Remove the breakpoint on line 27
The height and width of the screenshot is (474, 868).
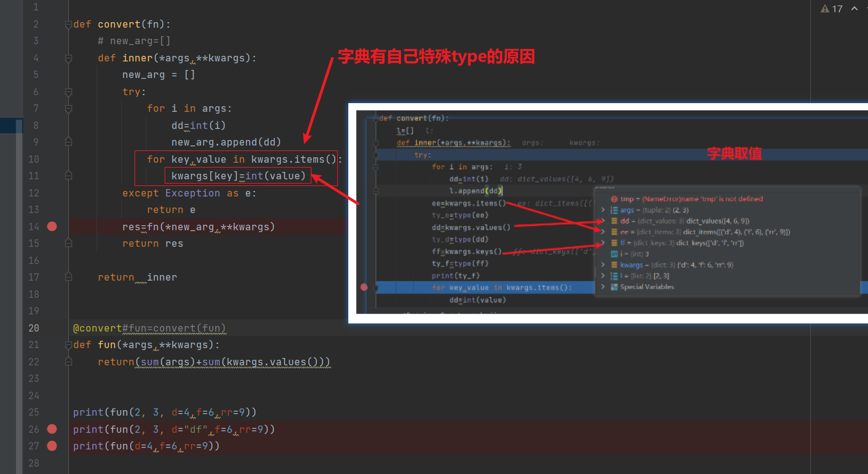click(52, 446)
